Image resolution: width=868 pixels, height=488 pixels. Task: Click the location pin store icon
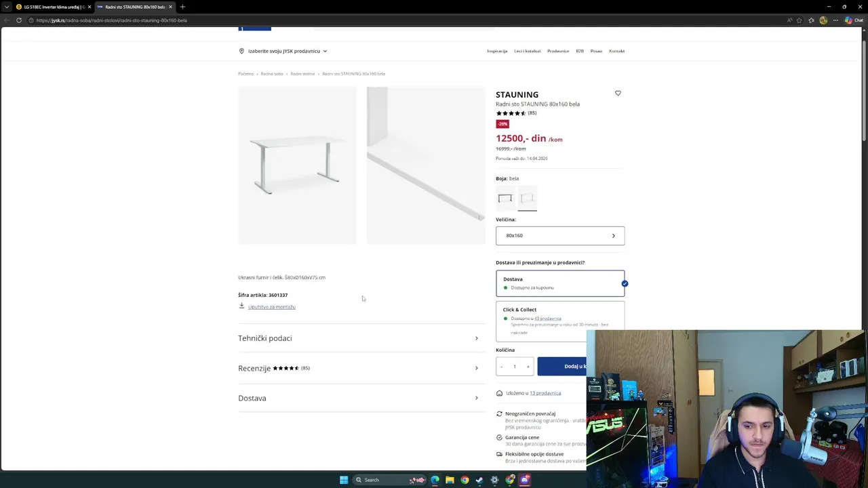[x=241, y=51]
